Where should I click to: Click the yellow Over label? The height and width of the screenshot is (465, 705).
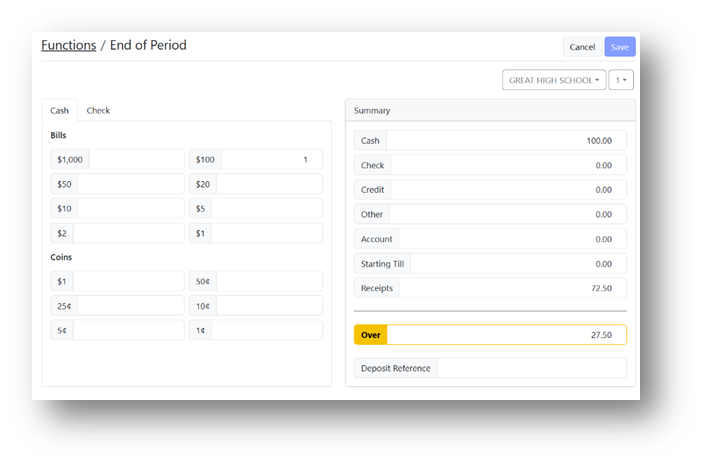click(370, 335)
